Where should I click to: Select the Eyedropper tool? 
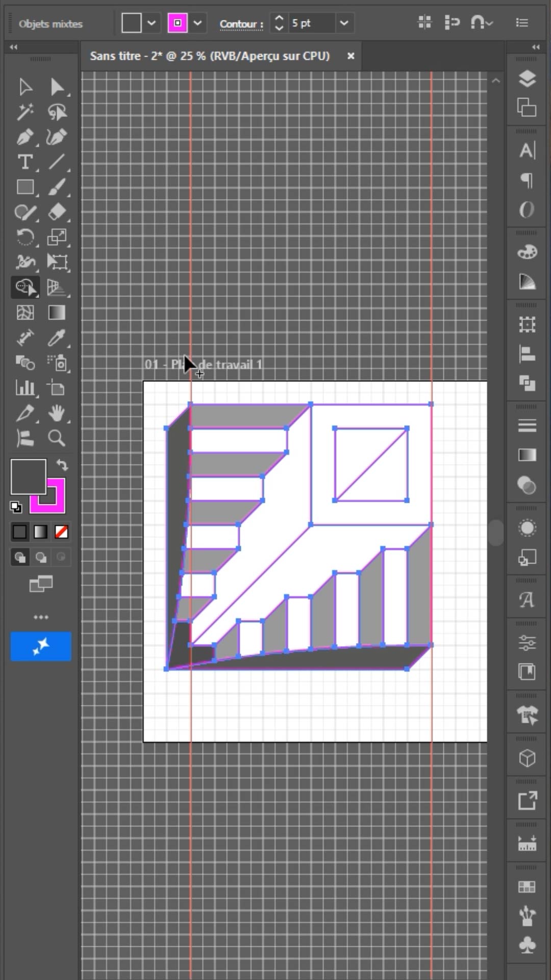[x=57, y=337]
